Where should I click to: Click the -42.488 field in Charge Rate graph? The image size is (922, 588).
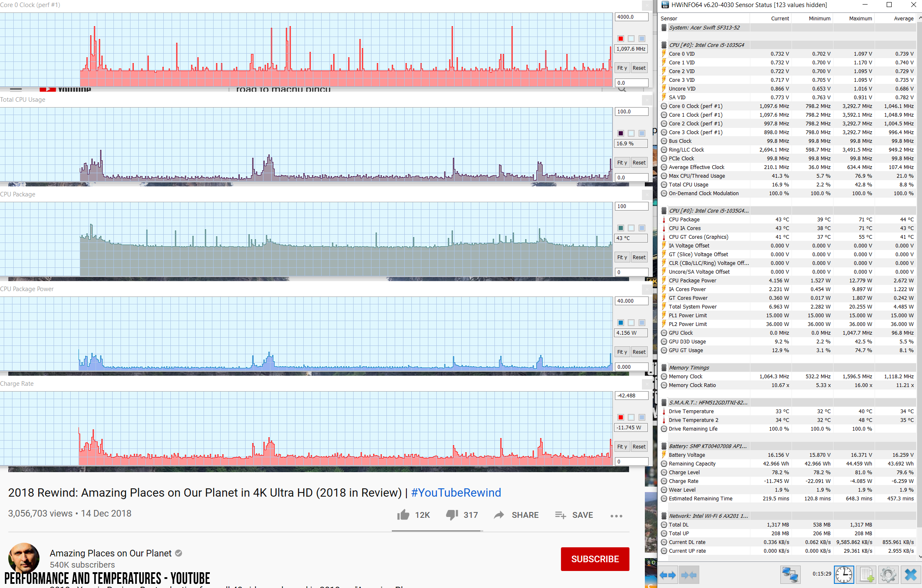[x=632, y=396]
